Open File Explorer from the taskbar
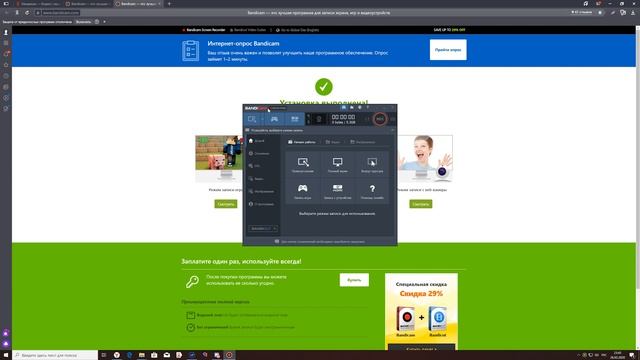 (x=142, y=355)
